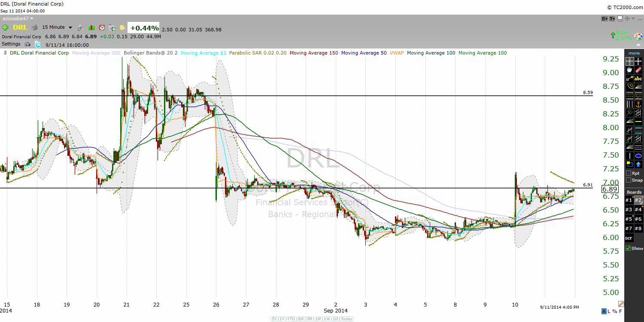Click the 6.89 current price label
Image resolution: width=644 pixels, height=322 pixels.
tap(610, 189)
